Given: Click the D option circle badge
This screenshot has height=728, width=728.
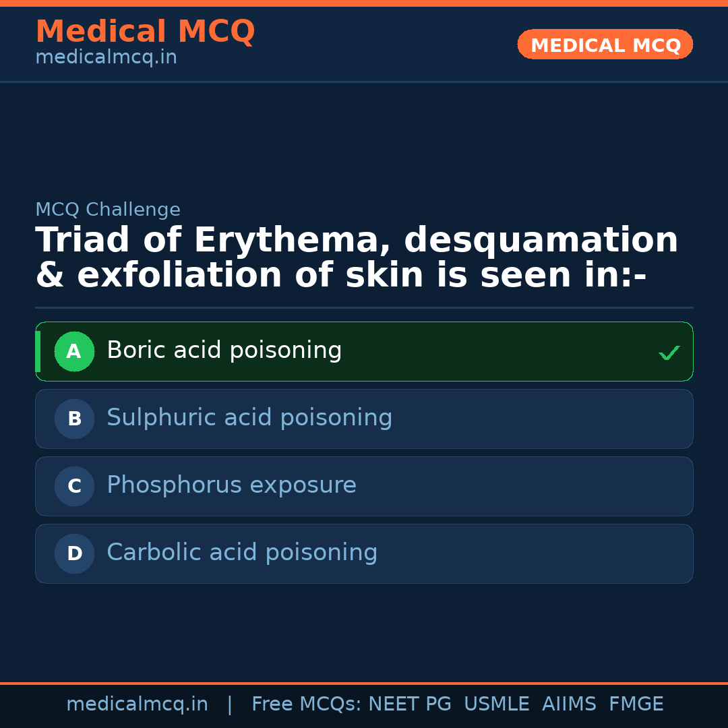Looking at the screenshot, I should pyautogui.click(x=74, y=553).
